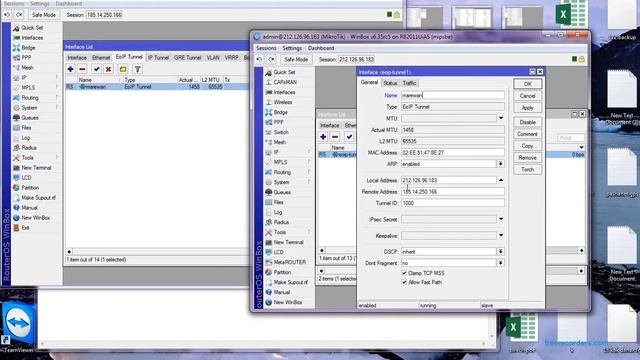
Task: Click the Torch button in interface dialog
Action: coord(527,169)
